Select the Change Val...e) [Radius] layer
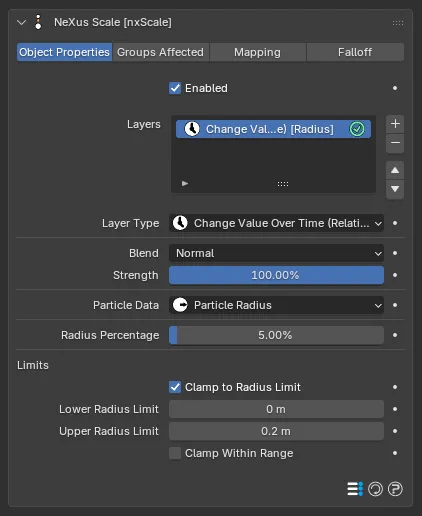This screenshot has width=422, height=516. click(273, 129)
